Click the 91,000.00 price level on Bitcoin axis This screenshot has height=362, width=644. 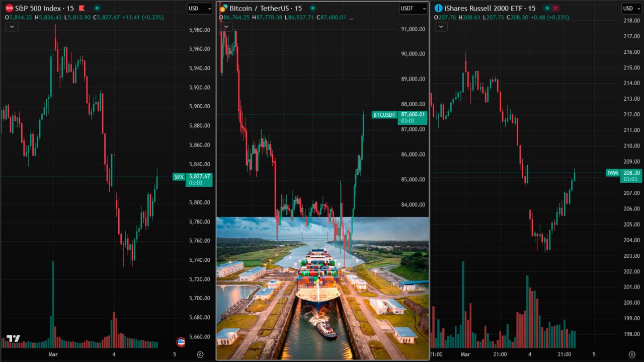click(x=413, y=29)
